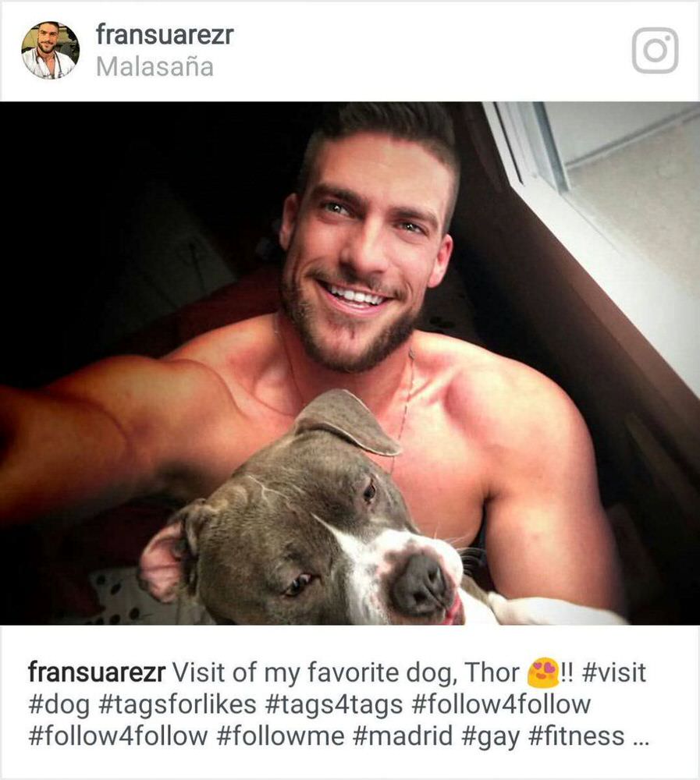
Task: Click the heart-eyes emoji in caption
Action: [x=543, y=672]
